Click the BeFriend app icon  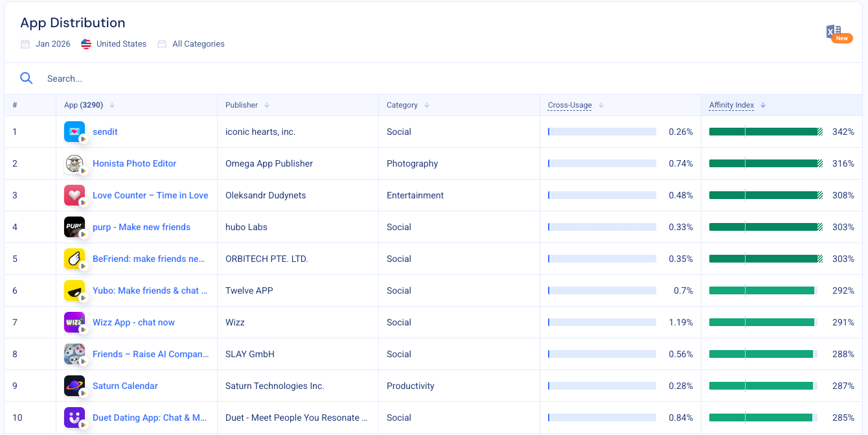(74, 259)
